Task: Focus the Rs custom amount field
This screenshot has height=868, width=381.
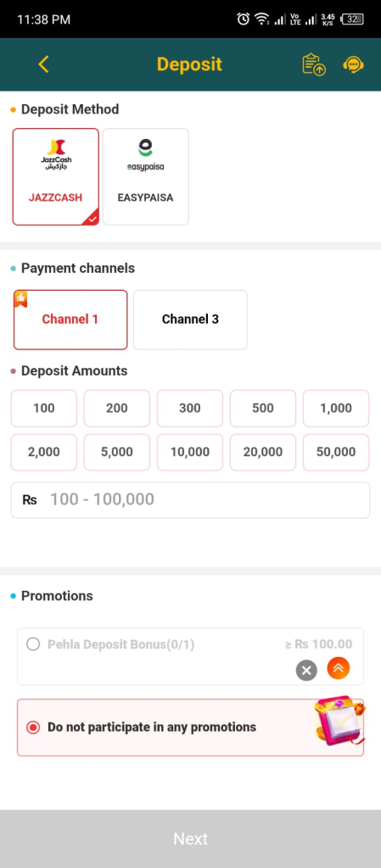Action: (190, 500)
